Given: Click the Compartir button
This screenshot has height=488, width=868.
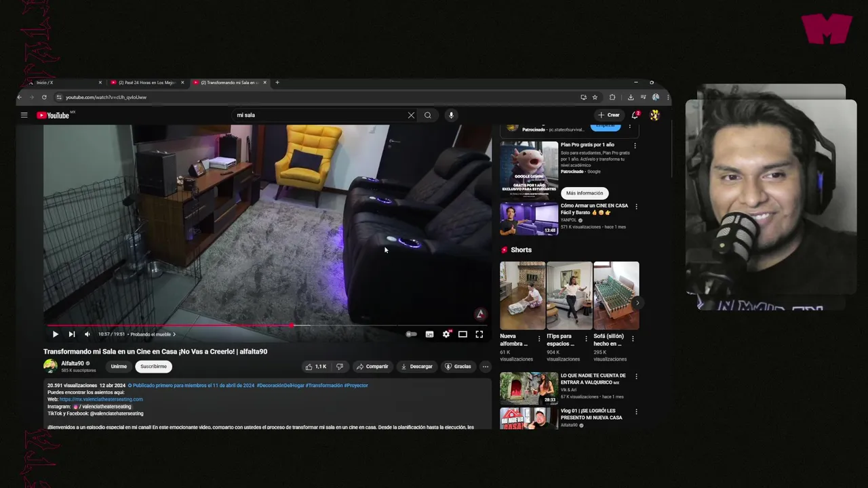Looking at the screenshot, I should (x=372, y=367).
